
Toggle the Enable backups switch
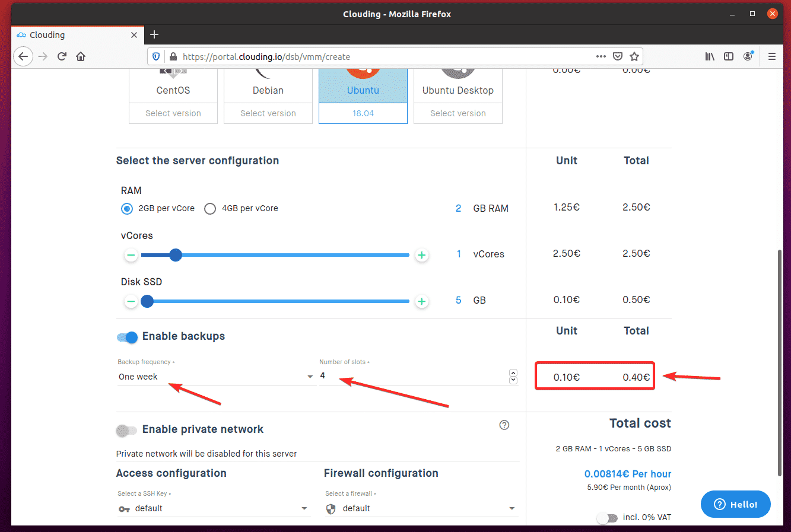coord(128,337)
